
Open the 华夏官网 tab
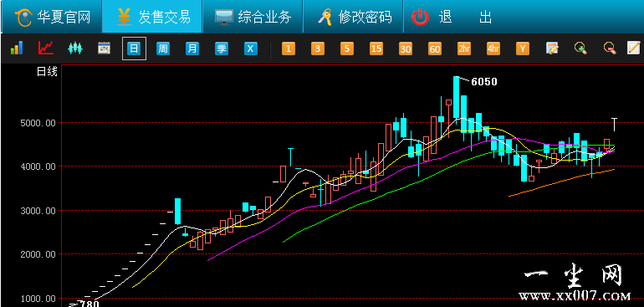tap(52, 17)
